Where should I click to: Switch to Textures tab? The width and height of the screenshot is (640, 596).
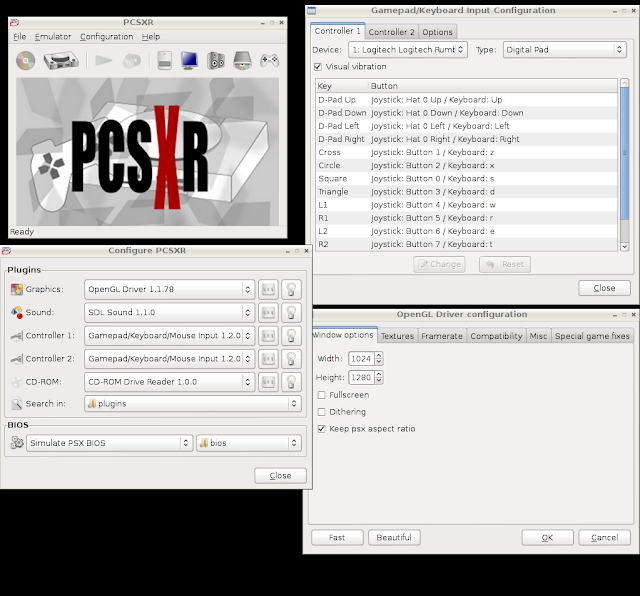click(397, 336)
